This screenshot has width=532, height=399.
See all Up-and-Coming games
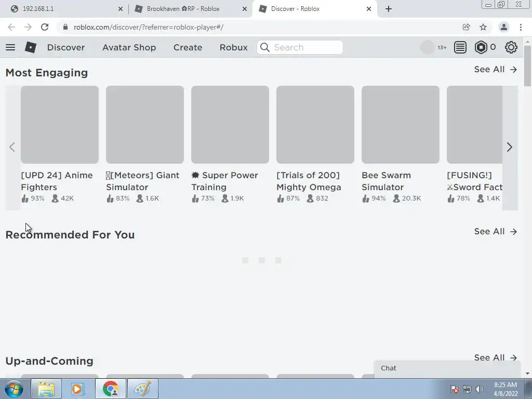(x=495, y=357)
